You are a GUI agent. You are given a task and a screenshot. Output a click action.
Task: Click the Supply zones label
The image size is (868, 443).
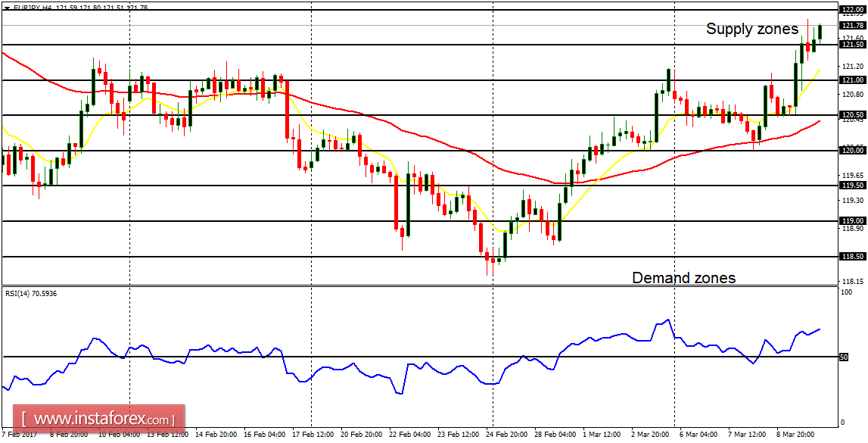(x=752, y=30)
